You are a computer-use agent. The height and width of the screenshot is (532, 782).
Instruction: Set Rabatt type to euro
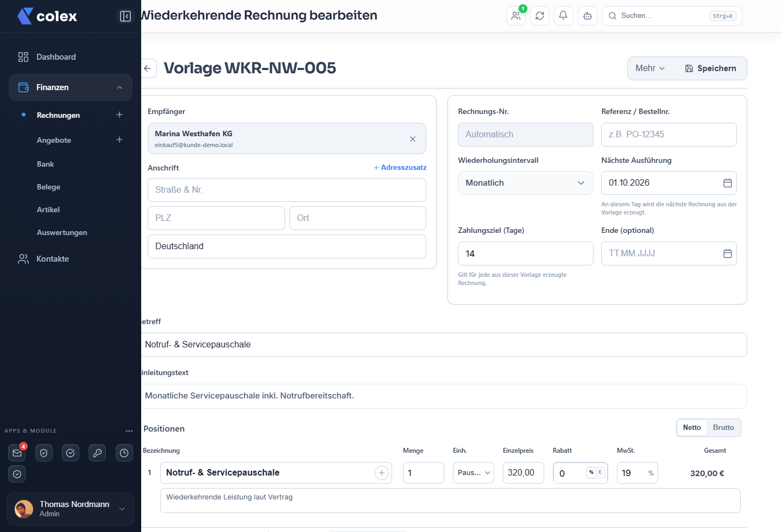(x=600, y=472)
